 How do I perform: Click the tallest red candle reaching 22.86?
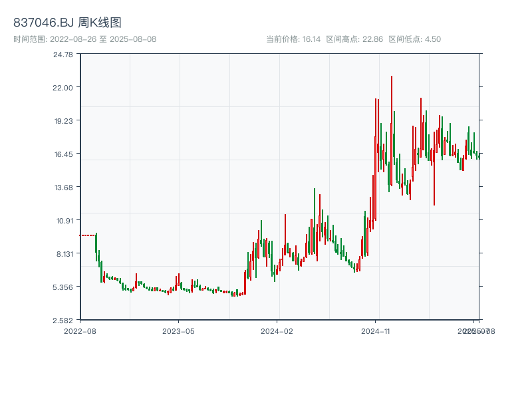(x=392, y=130)
